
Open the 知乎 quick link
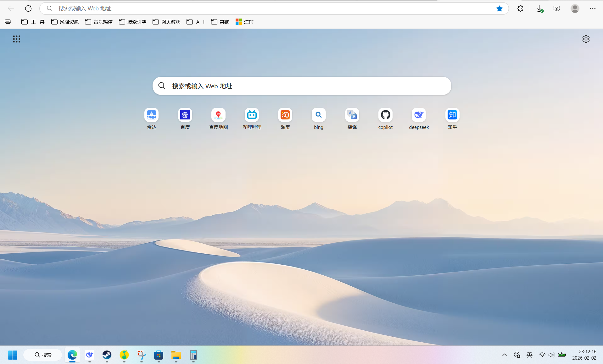pyautogui.click(x=452, y=119)
